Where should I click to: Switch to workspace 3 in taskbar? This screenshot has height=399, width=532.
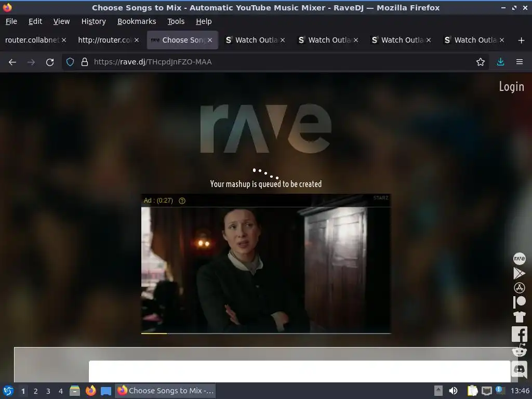pyautogui.click(x=48, y=391)
